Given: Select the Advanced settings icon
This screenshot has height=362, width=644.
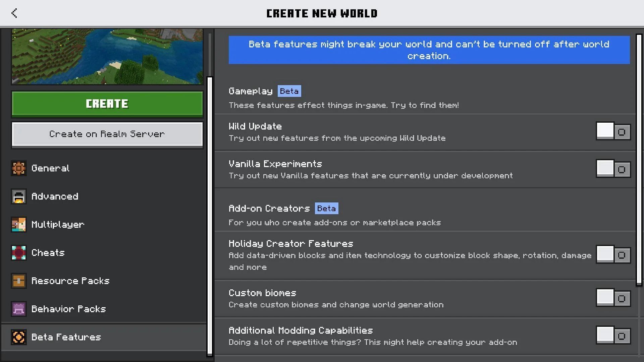Looking at the screenshot, I should [18, 196].
